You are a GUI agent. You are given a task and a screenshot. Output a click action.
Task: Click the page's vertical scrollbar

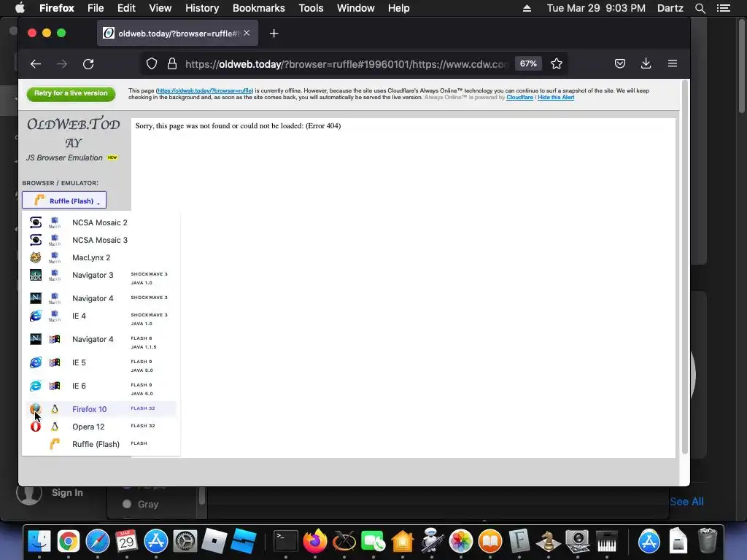[x=685, y=267]
